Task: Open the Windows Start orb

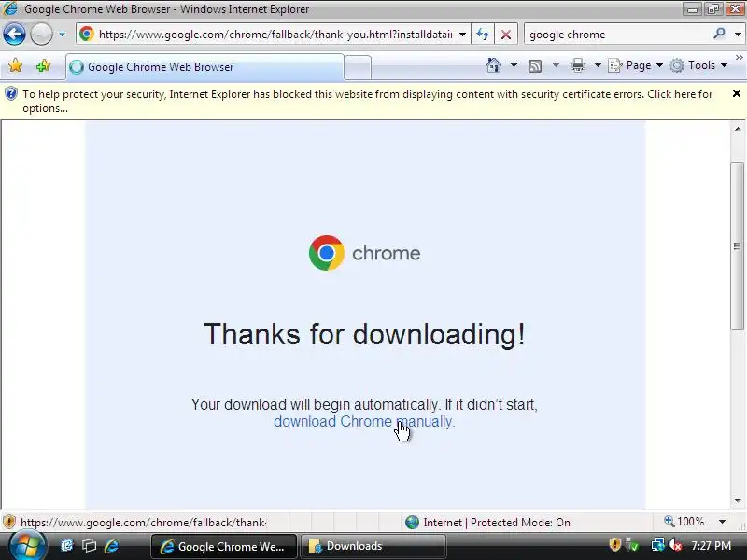Action: tap(28, 546)
